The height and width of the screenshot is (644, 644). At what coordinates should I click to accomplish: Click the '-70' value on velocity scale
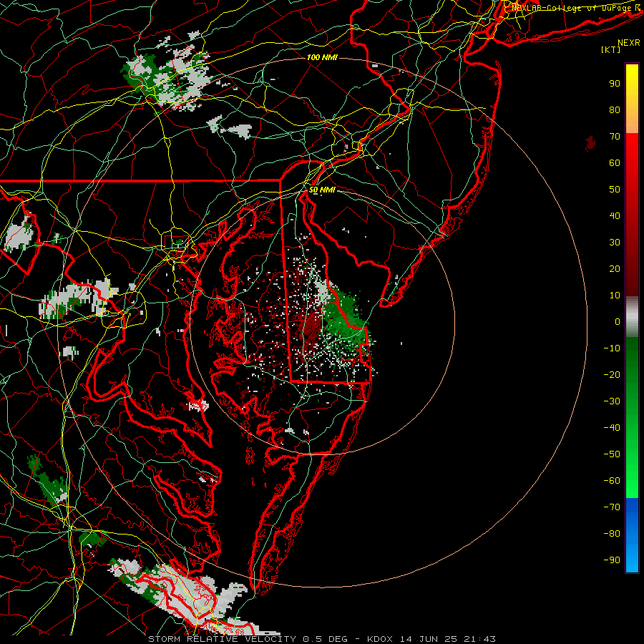click(612, 507)
